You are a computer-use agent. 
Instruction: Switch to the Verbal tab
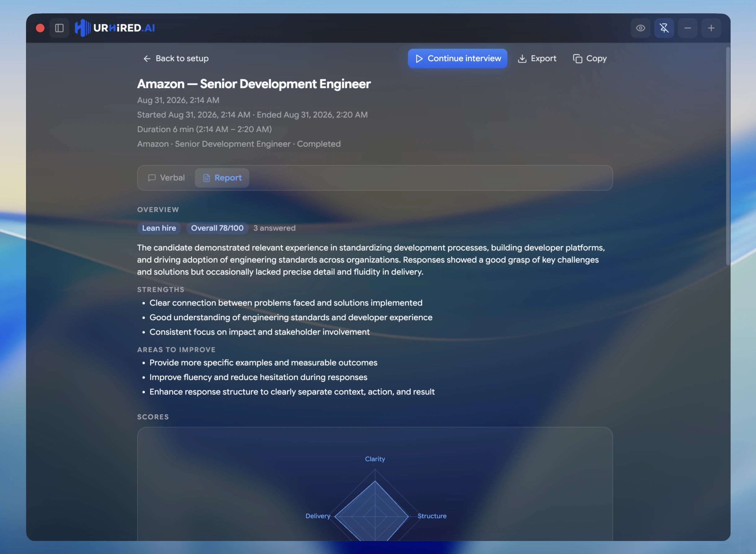coord(166,178)
